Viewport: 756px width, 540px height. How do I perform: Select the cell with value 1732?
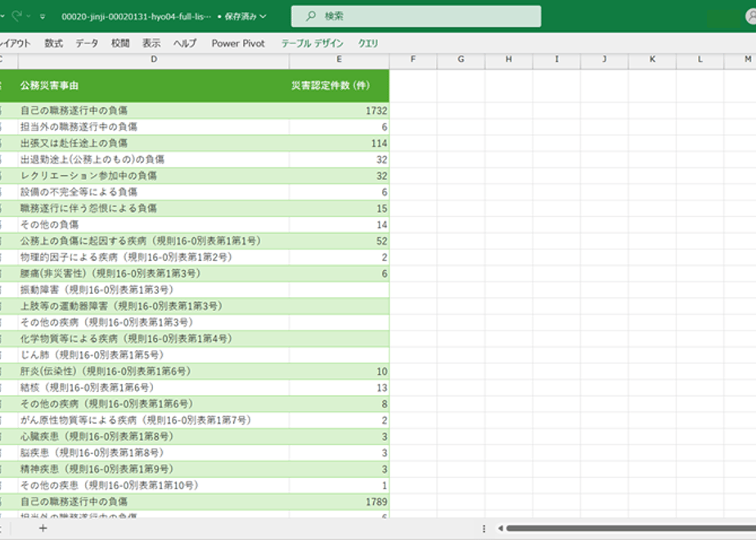point(339,110)
